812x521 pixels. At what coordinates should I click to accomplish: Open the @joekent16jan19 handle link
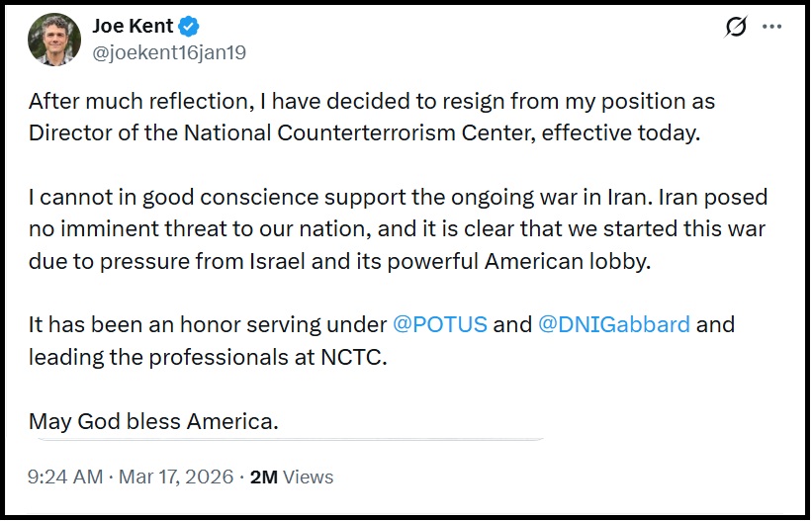tap(169, 52)
